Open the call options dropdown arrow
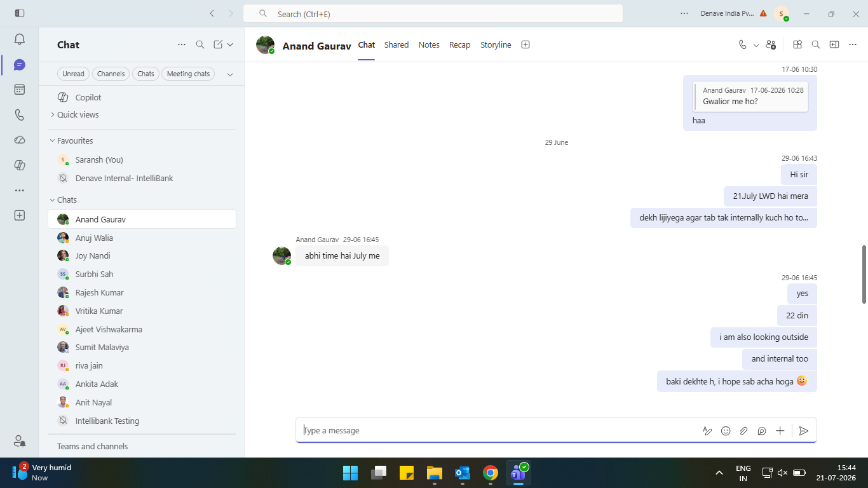Screen dimensions: 868x488 click(756, 45)
